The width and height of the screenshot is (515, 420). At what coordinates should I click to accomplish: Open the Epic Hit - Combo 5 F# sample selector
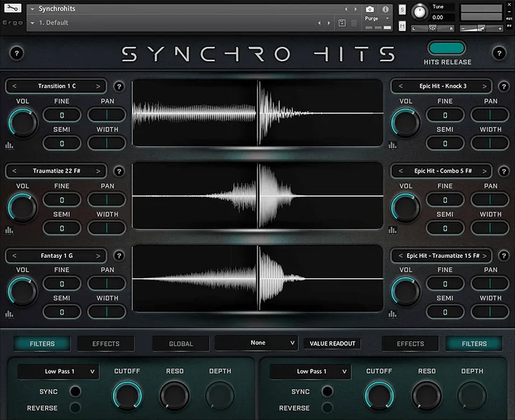442,171
